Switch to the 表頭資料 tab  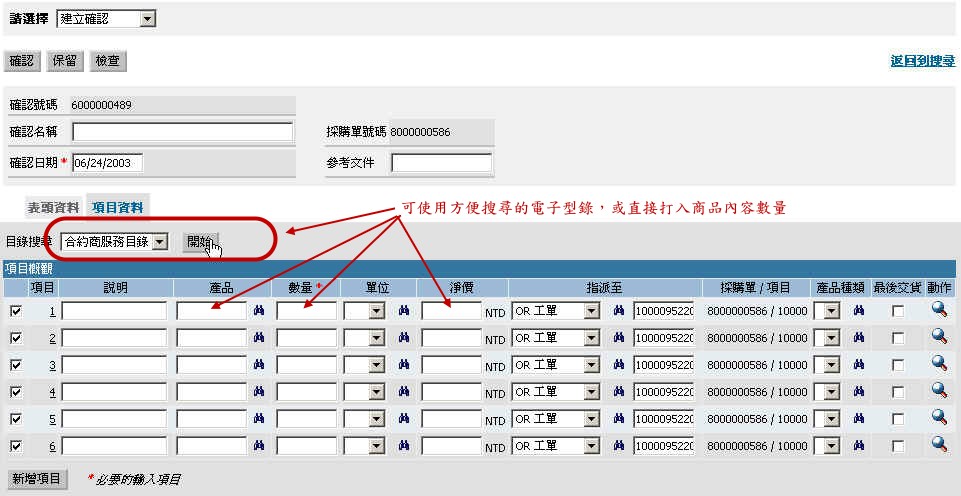coord(53,208)
